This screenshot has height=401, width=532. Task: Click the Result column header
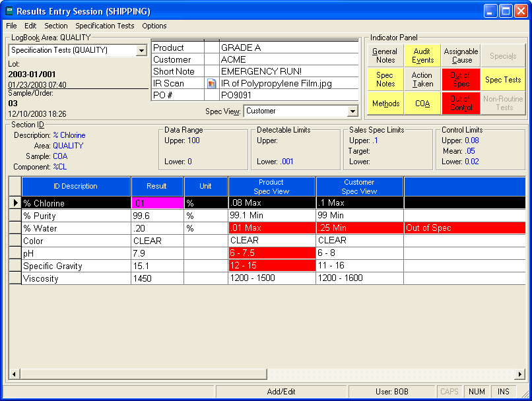click(x=158, y=187)
